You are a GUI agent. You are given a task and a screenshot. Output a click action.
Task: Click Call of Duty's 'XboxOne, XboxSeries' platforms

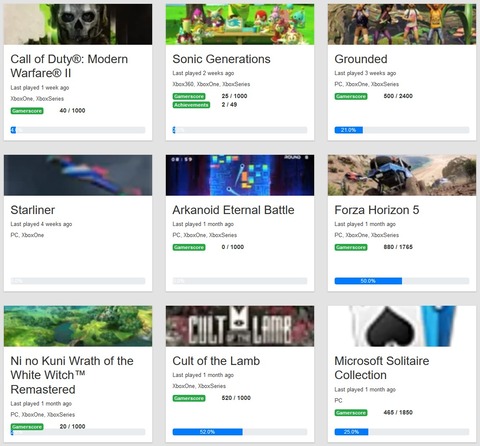[37, 99]
